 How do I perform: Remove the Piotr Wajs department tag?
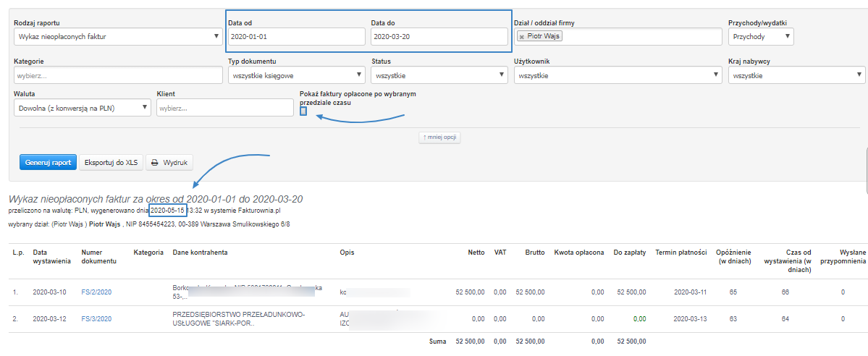click(521, 36)
